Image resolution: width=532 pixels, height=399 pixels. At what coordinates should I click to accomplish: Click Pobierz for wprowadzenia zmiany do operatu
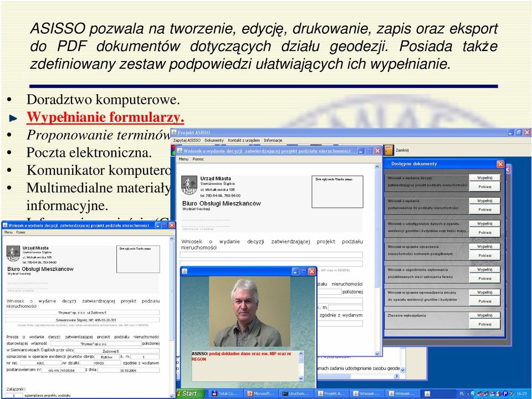click(x=484, y=301)
